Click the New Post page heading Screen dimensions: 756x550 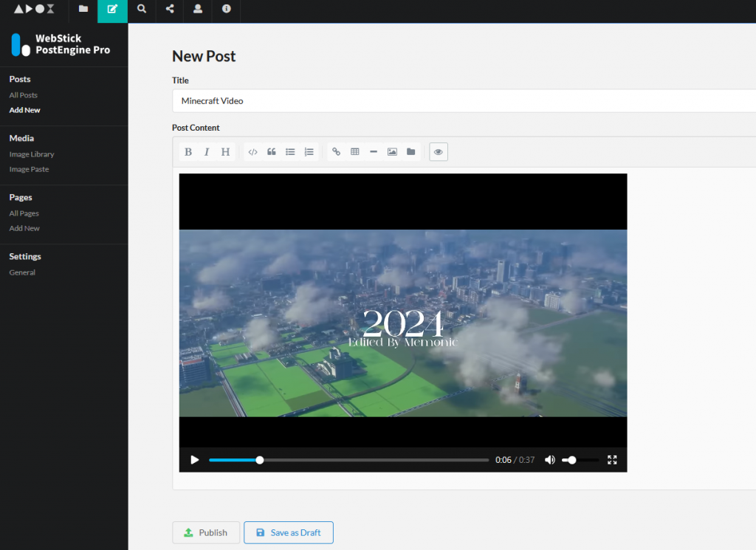(x=204, y=56)
